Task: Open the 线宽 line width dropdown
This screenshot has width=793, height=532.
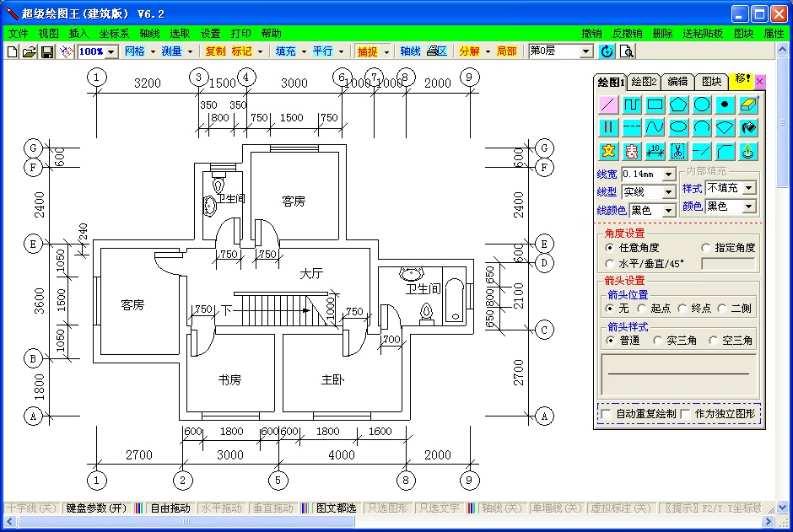Action: 668,174
